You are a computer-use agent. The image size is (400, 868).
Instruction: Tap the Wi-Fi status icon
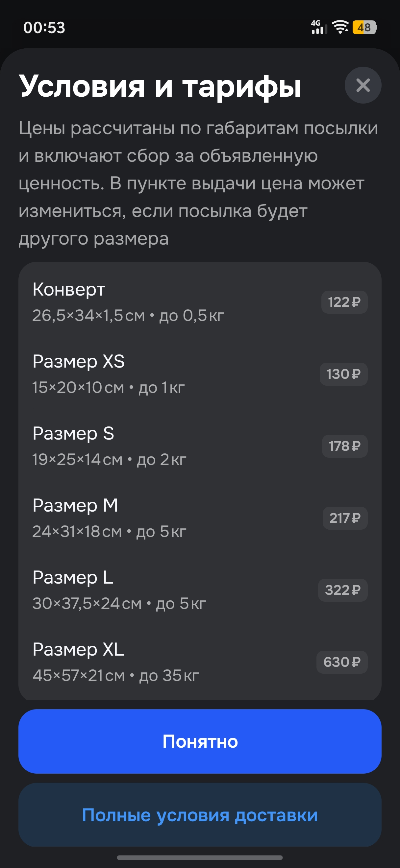[x=340, y=27]
